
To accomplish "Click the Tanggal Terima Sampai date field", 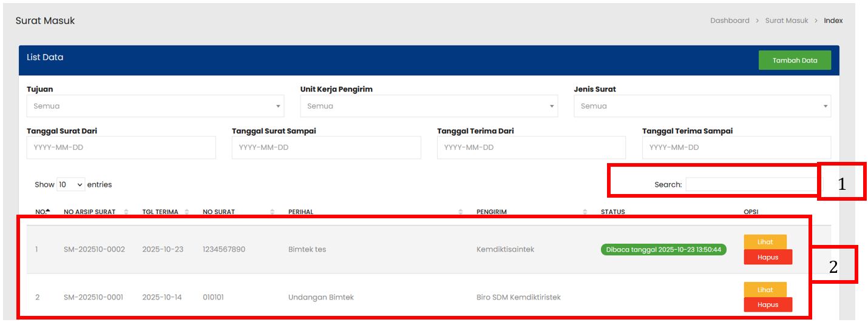I will (736, 147).
